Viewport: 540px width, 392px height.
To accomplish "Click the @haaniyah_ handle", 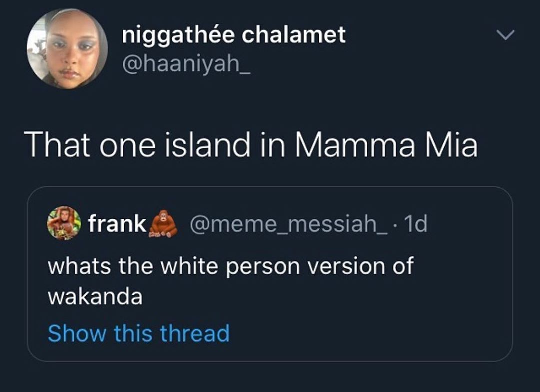I will [186, 63].
